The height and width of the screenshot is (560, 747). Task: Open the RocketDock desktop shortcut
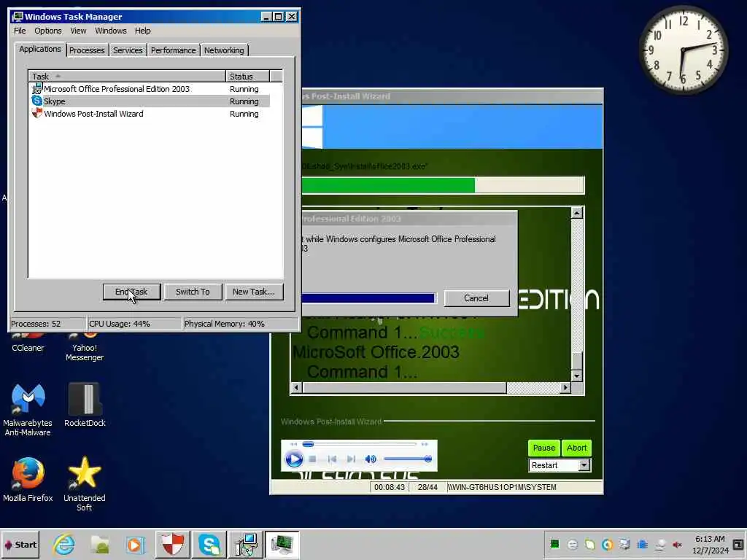[85, 405]
